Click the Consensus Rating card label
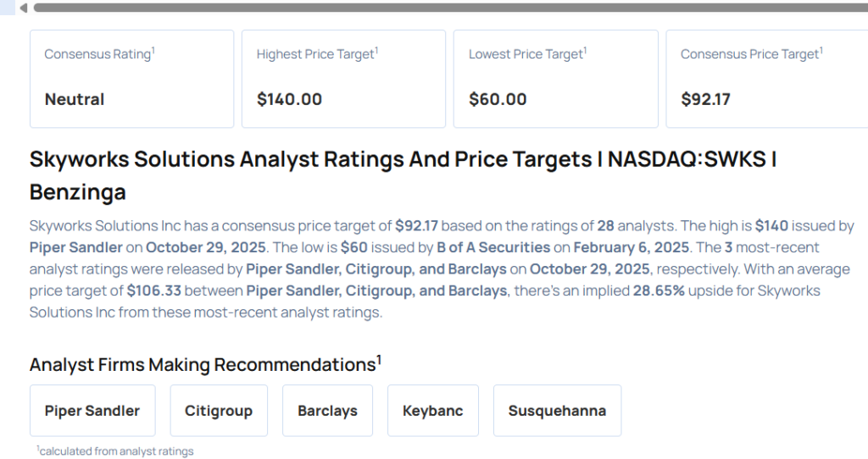The width and height of the screenshot is (868, 459). click(x=98, y=54)
